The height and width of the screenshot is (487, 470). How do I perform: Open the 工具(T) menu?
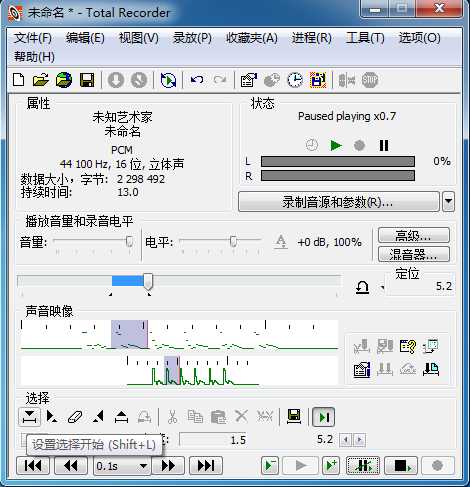(365, 38)
